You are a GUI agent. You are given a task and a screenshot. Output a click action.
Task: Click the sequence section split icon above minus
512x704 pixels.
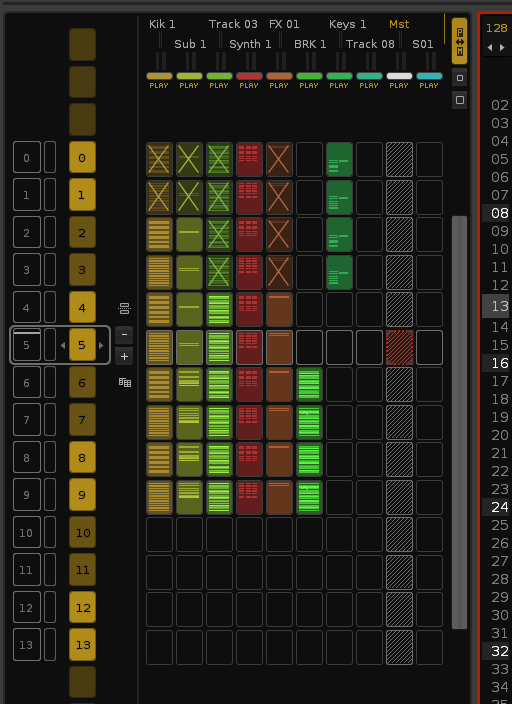click(x=124, y=308)
